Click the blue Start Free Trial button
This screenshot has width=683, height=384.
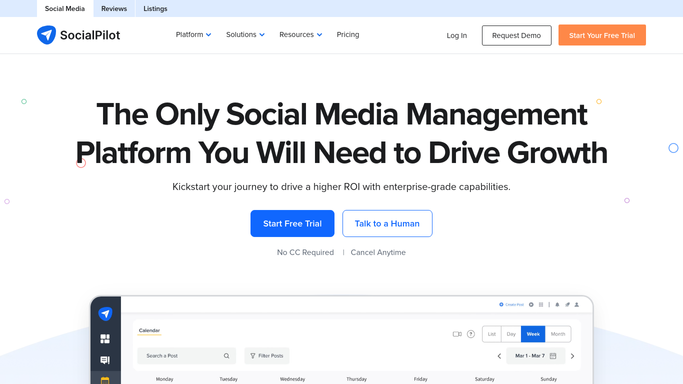[292, 223]
